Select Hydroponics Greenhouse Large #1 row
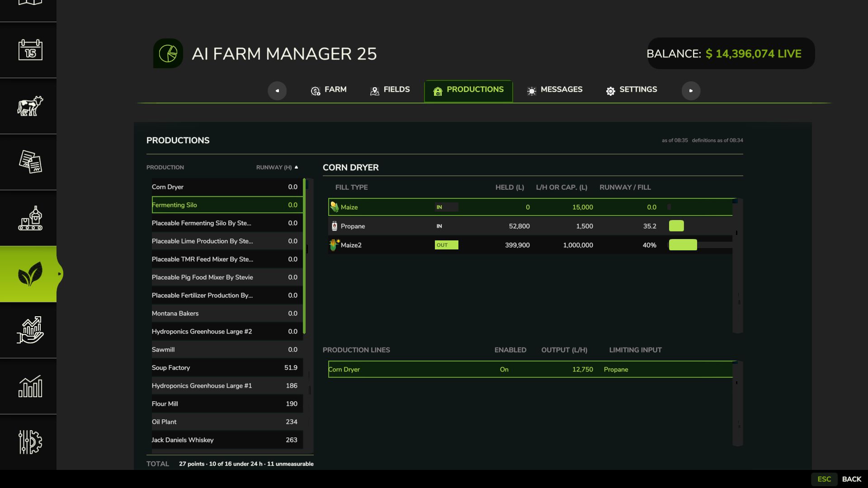Viewport: 868px width, 488px height. point(227,386)
